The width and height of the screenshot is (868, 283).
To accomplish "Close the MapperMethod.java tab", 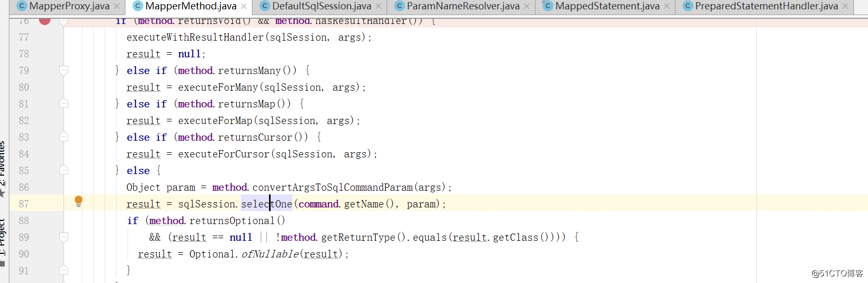I will [x=244, y=6].
